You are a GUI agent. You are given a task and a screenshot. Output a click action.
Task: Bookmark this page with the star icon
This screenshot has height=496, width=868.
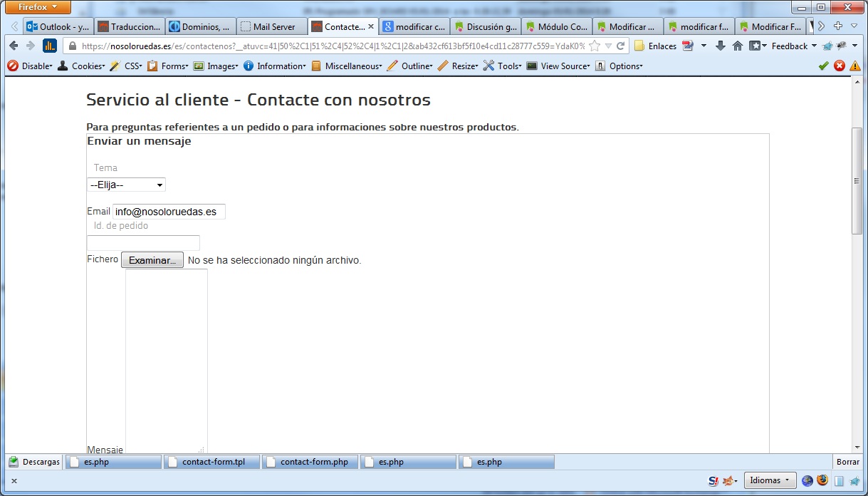click(595, 46)
